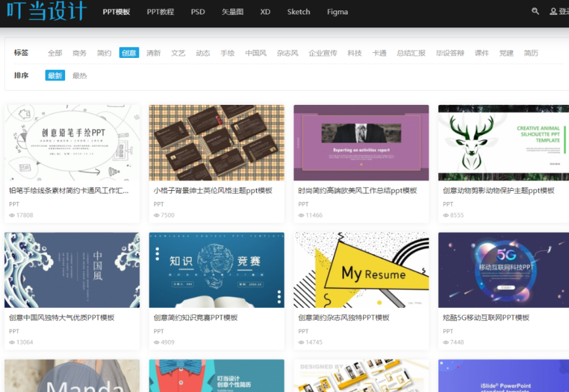Click the eye icon beside 7500 views

click(x=157, y=216)
